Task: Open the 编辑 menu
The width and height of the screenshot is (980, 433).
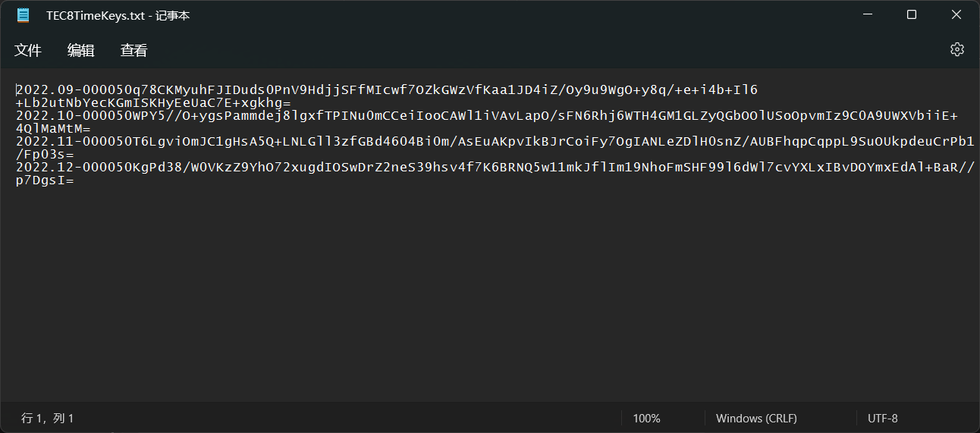Action: (81, 51)
